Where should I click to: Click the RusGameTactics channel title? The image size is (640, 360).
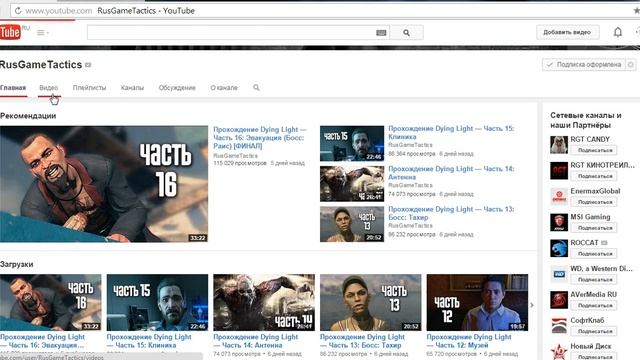41,64
